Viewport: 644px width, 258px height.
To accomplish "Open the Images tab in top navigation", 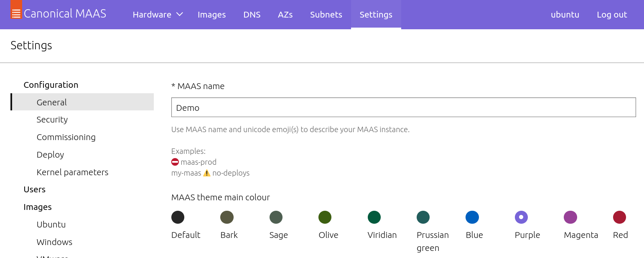I will pyautogui.click(x=211, y=14).
